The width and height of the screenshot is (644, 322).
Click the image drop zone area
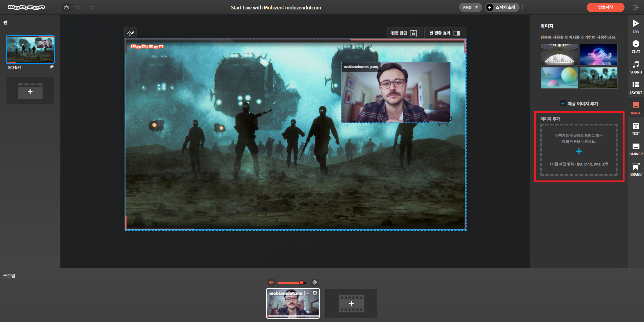pyautogui.click(x=579, y=150)
